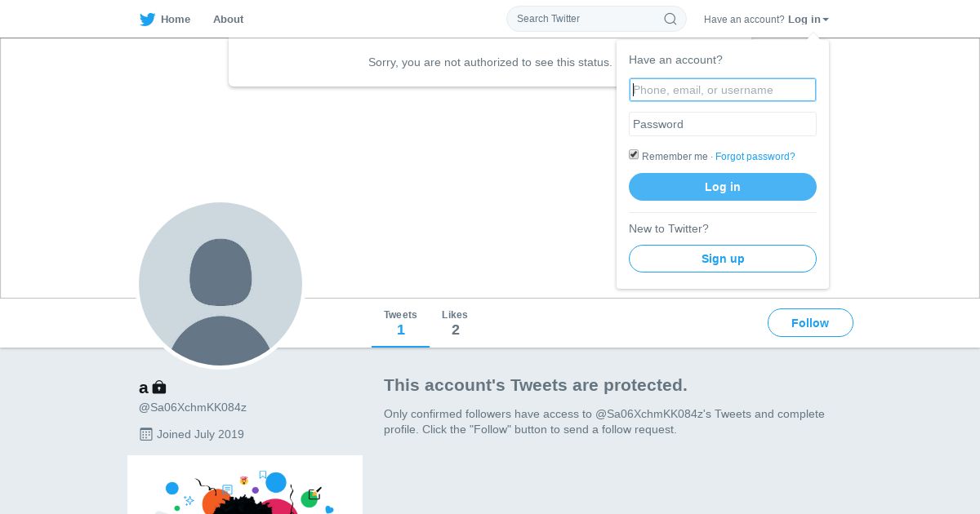Click the @Sa06XchmKK084z username handle
The width and height of the screenshot is (980, 514).
pyautogui.click(x=193, y=407)
